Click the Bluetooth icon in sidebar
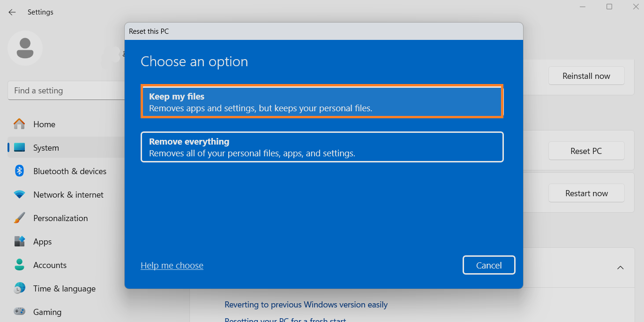 pos(19,171)
